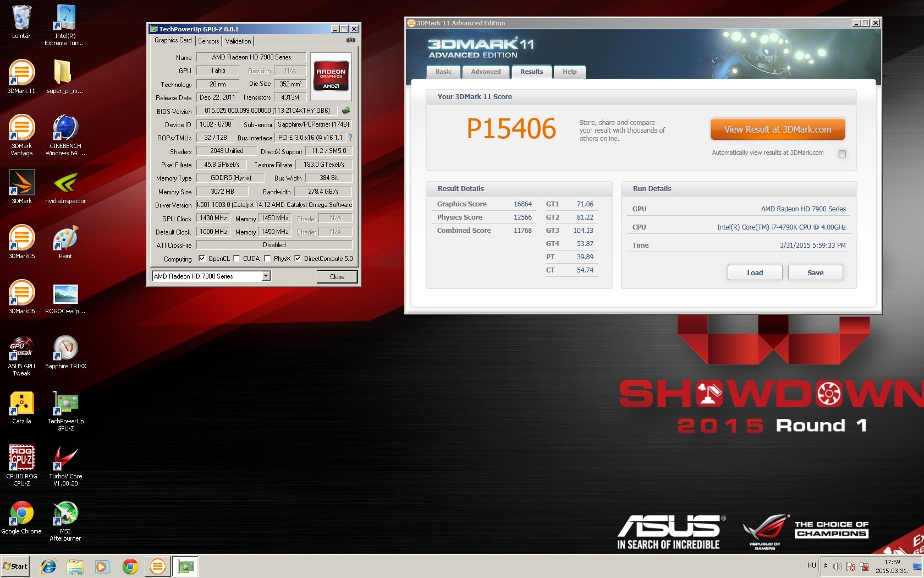Click the Bus Interface question mark icon

[350, 138]
